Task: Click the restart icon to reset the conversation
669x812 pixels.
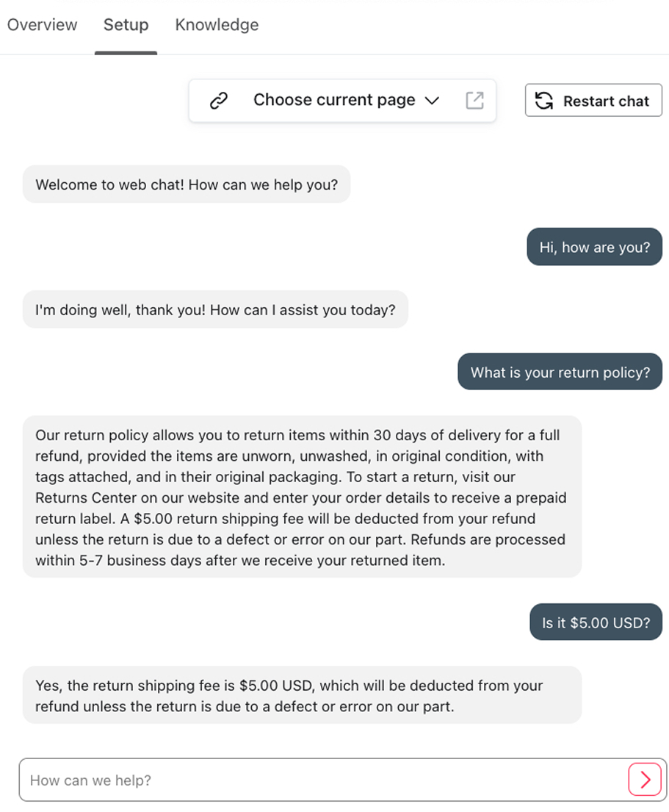Action: (x=543, y=100)
